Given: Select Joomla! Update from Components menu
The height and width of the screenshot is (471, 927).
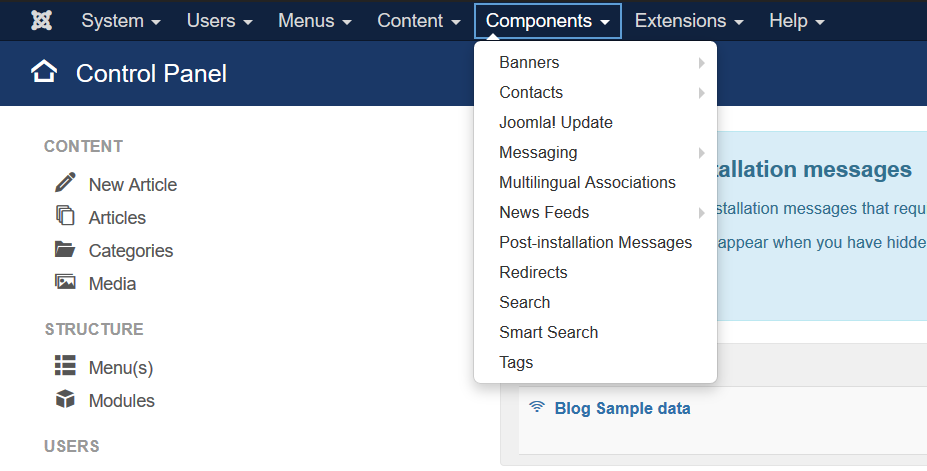Looking at the screenshot, I should 555,122.
